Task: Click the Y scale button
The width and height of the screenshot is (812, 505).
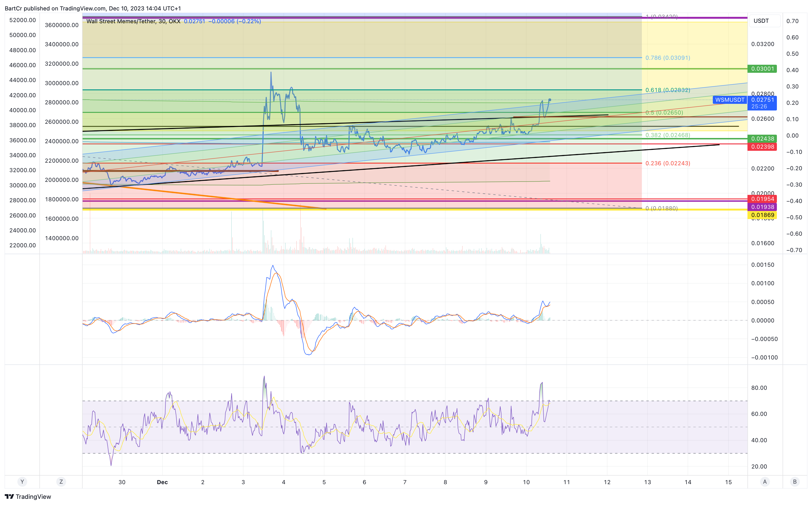Action: (22, 482)
